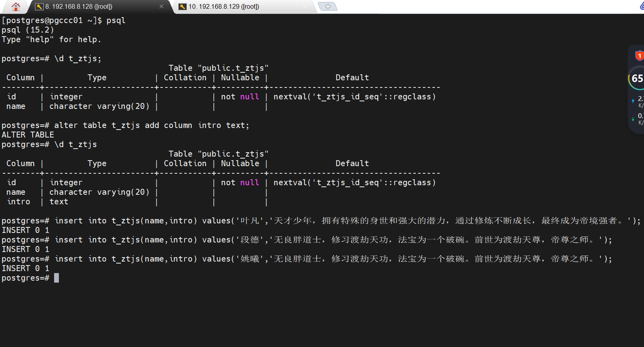Click the blue upload speed arrow
This screenshot has height=347, width=644.
633,101
